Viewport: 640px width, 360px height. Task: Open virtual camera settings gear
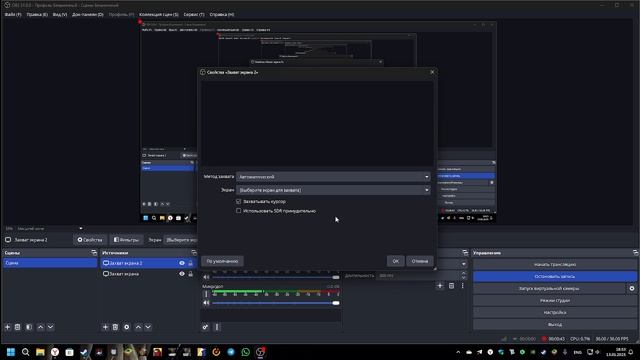click(632, 289)
